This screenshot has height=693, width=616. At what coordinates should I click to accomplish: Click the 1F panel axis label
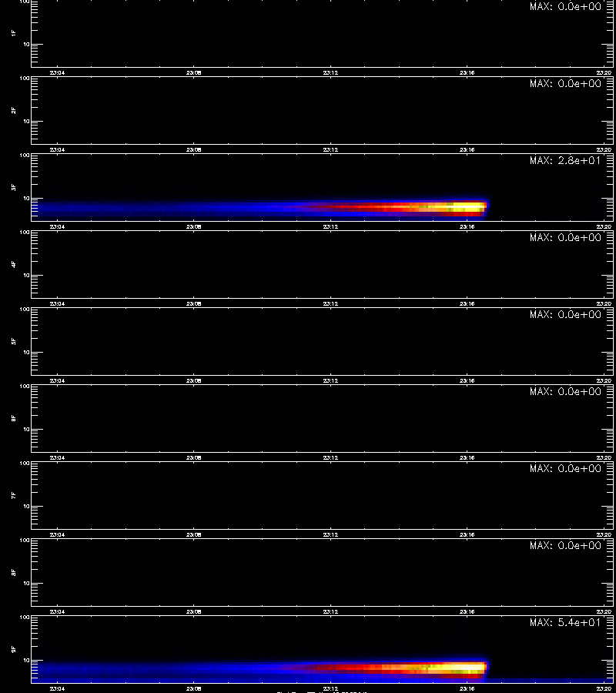click(x=14, y=33)
